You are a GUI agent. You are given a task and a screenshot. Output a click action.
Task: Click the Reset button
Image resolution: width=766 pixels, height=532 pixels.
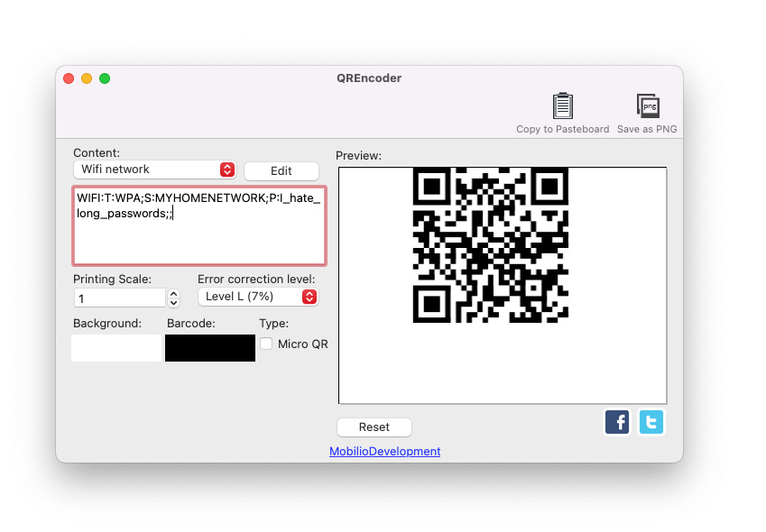374,427
